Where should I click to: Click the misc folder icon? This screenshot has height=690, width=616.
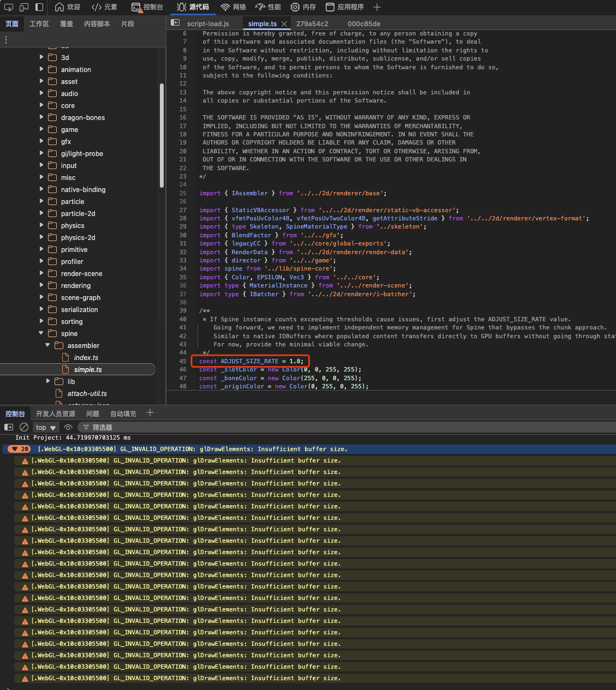(52, 177)
